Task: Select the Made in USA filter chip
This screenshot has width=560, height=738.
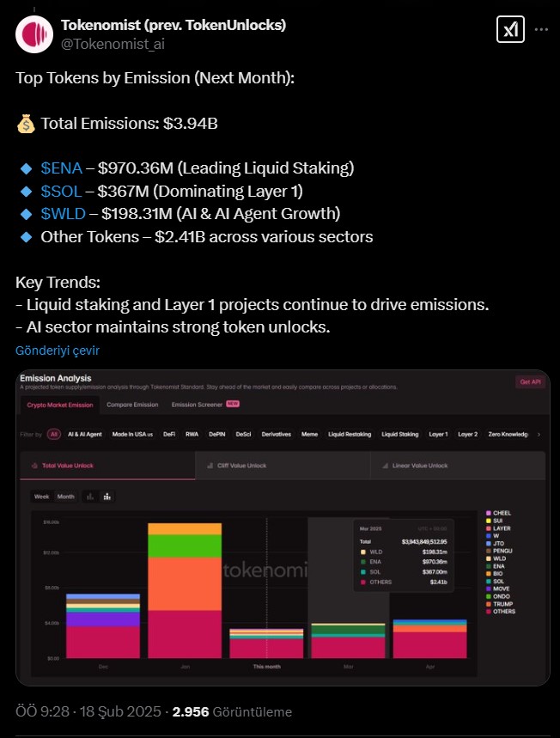Action: coord(132,435)
